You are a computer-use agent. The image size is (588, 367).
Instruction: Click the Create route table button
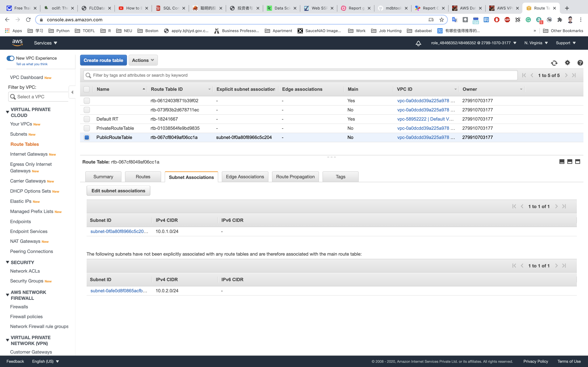coord(103,60)
